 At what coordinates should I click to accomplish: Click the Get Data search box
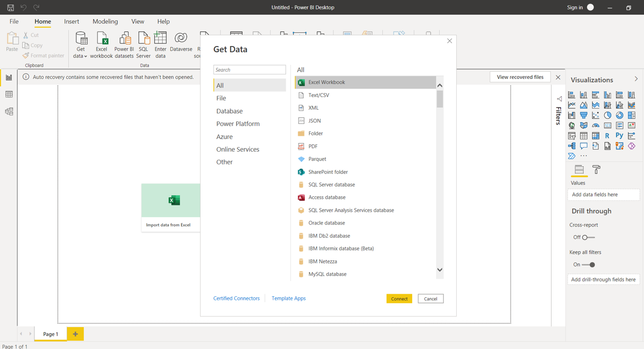(x=250, y=70)
